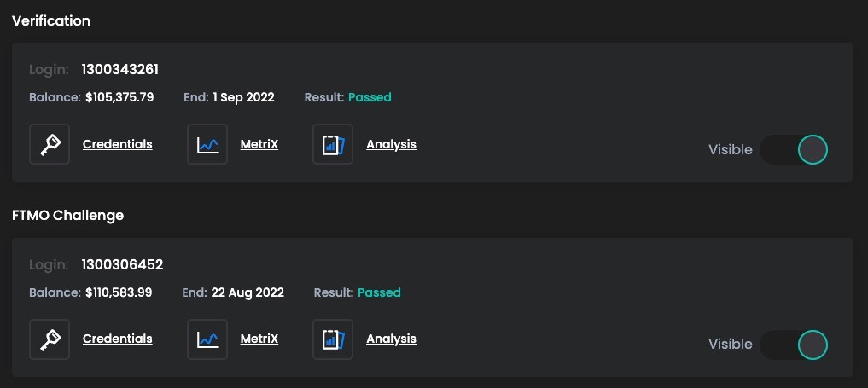Click the Analysis report icon in Verification
The image size is (868, 388).
tap(333, 144)
